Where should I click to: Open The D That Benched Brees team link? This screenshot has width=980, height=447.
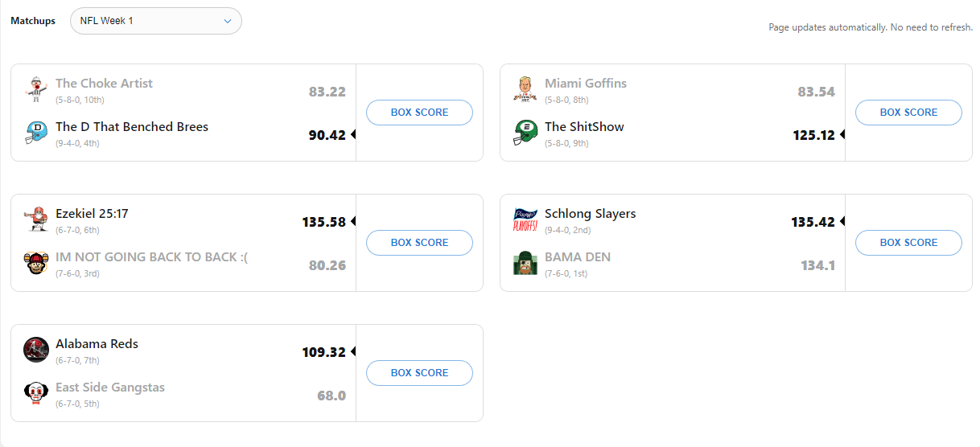click(132, 127)
